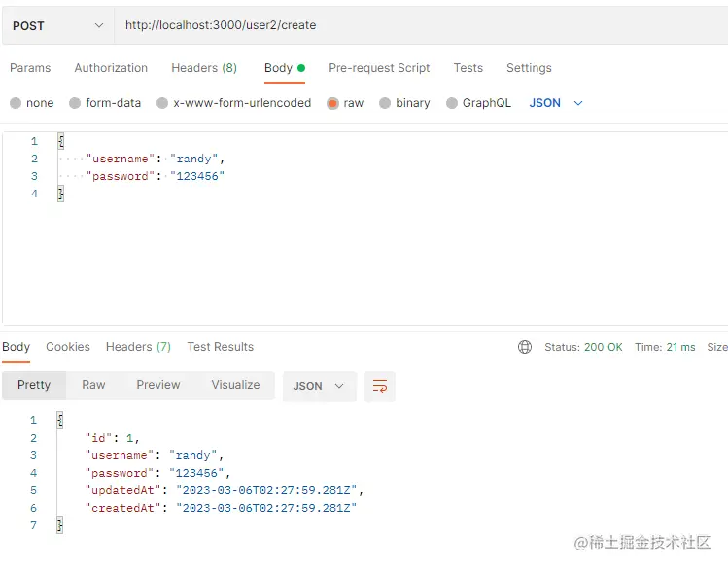The image size is (728, 568).
Task: Select the form-data radio button
Action: pos(75,103)
